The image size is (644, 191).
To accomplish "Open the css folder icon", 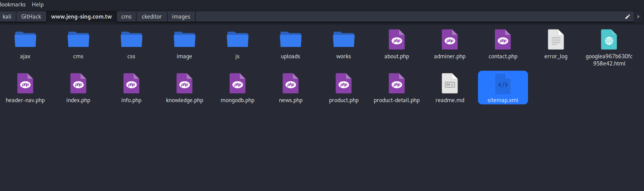I will tap(132, 39).
